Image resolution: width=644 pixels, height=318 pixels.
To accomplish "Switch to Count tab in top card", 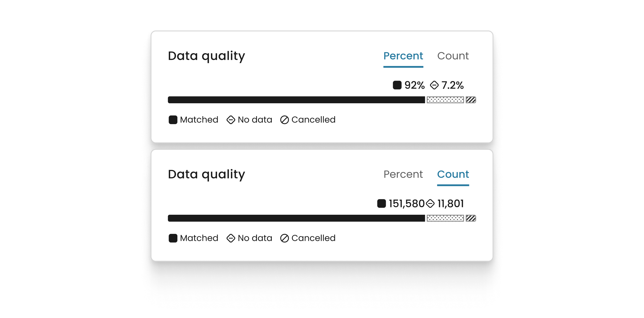I will [453, 56].
